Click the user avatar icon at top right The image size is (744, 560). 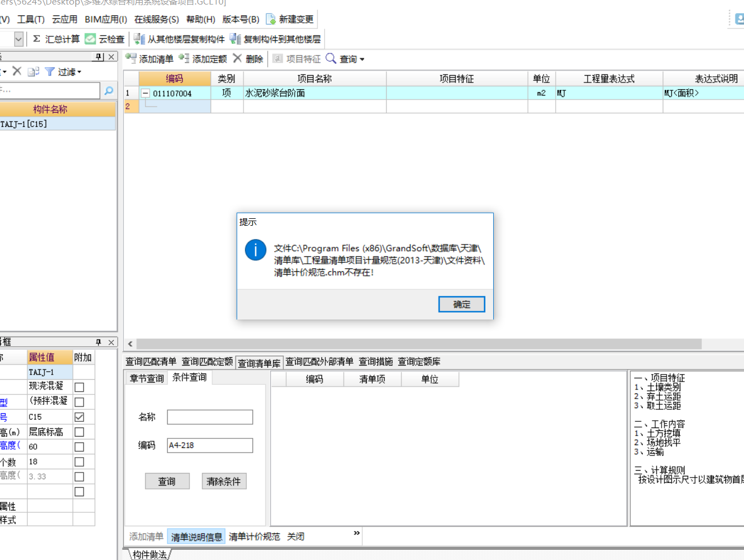tap(739, 19)
